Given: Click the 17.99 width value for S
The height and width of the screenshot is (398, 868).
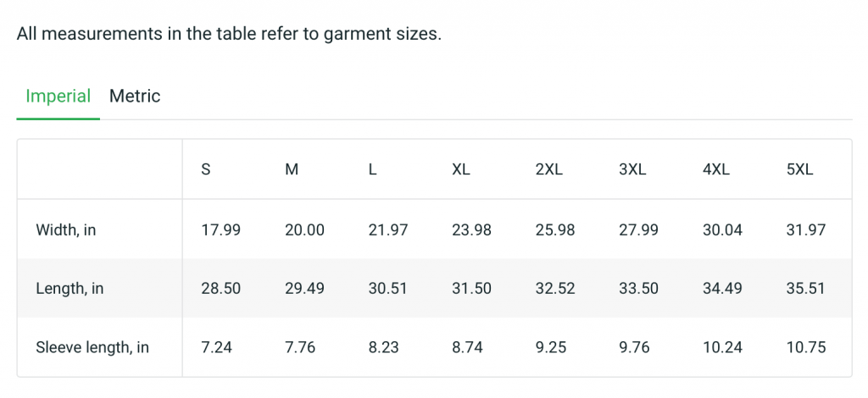Looking at the screenshot, I should (x=220, y=229).
